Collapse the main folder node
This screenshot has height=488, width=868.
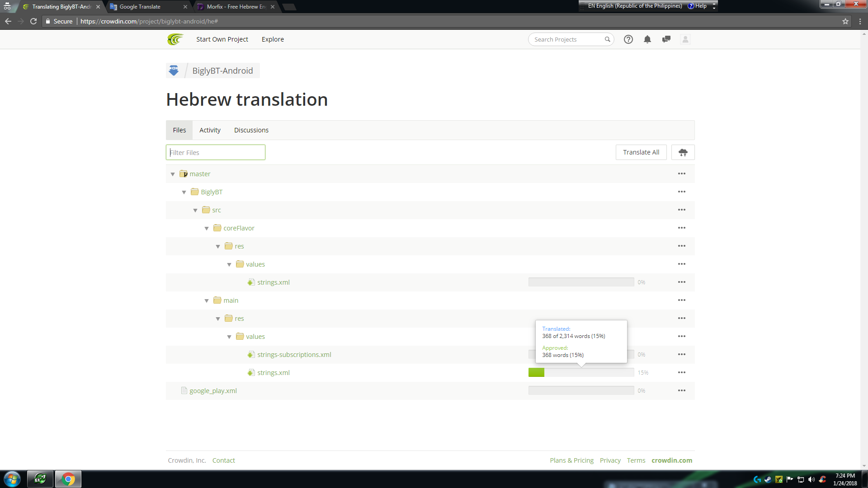point(207,300)
